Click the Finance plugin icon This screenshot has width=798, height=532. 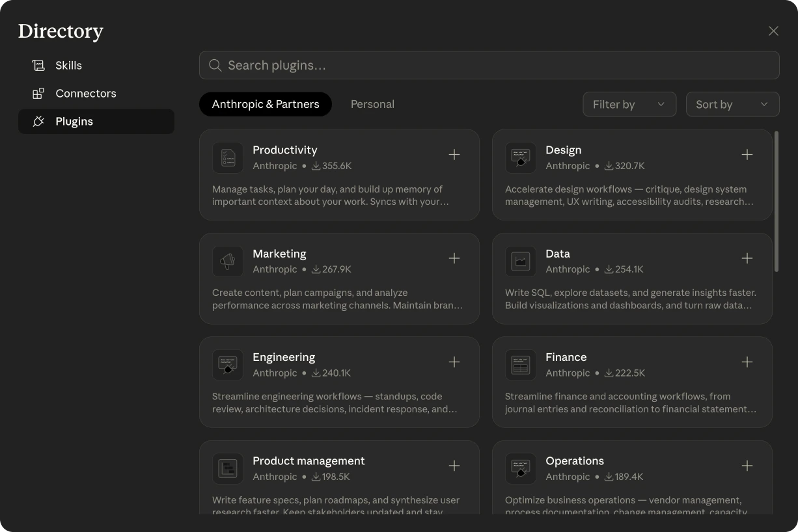(x=521, y=364)
